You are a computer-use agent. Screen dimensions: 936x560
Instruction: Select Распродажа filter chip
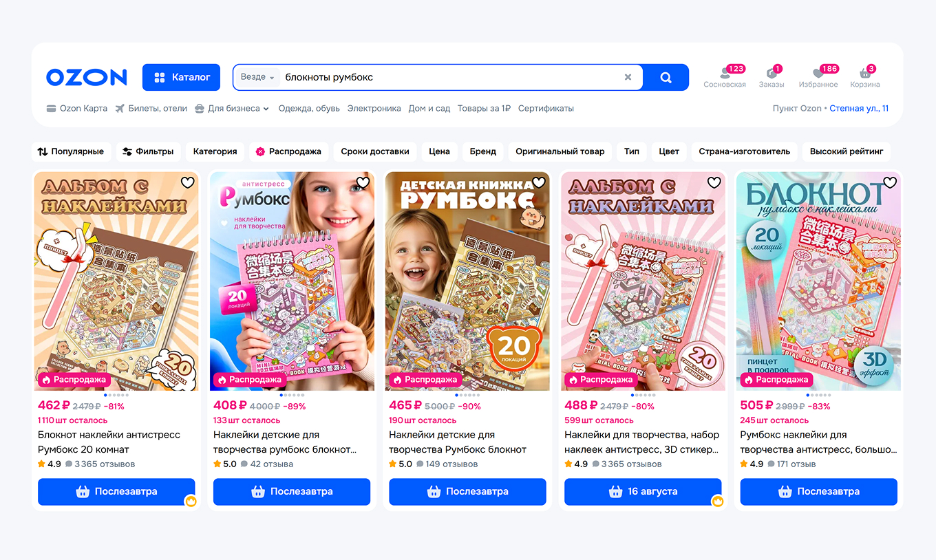[x=289, y=151]
